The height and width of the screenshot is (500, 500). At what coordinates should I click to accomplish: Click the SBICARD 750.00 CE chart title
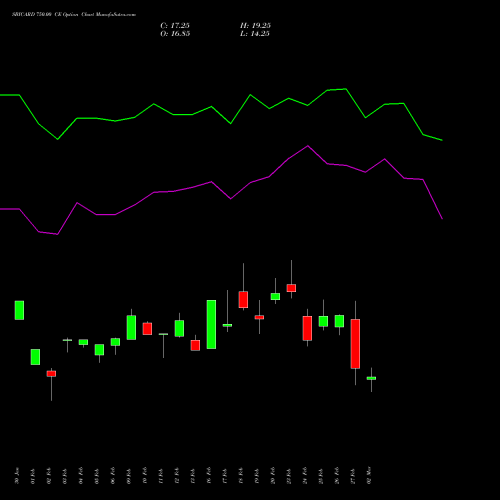point(74,15)
